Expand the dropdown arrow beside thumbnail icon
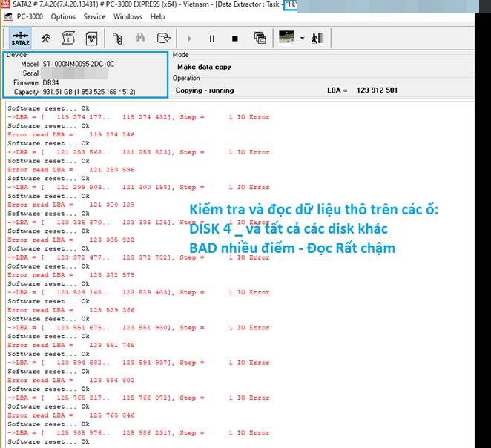 coord(302,38)
